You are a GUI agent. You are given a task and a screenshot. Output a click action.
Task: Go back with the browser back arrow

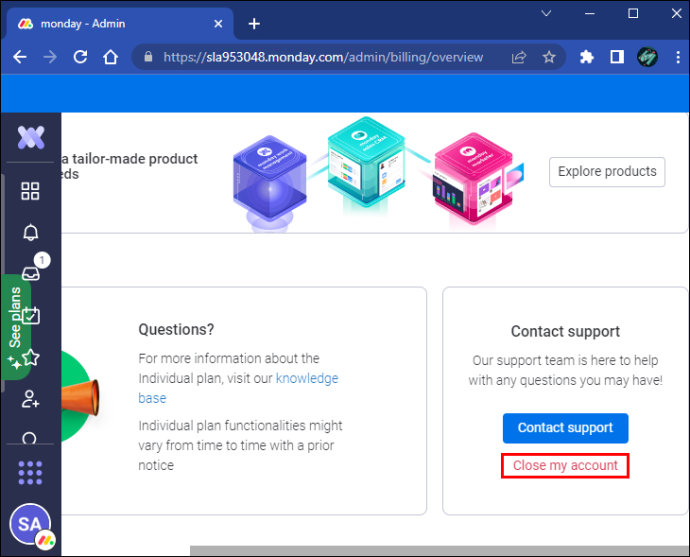pos(20,57)
